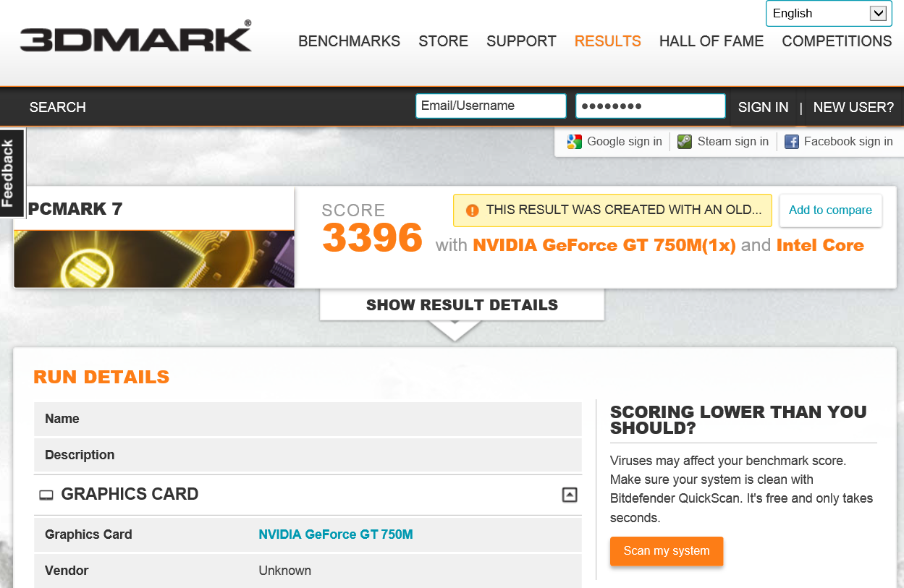904x588 pixels.
Task: Go to Hall of Fame page
Action: [711, 41]
